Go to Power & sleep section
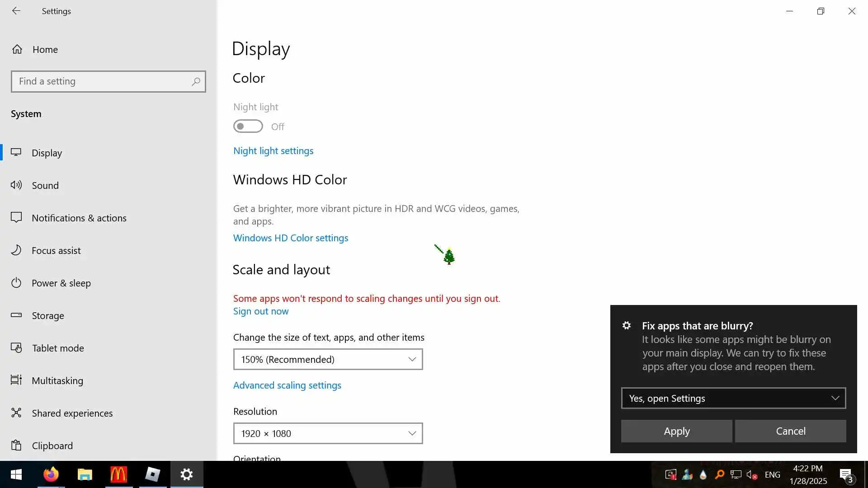This screenshot has width=868, height=488. (x=61, y=283)
